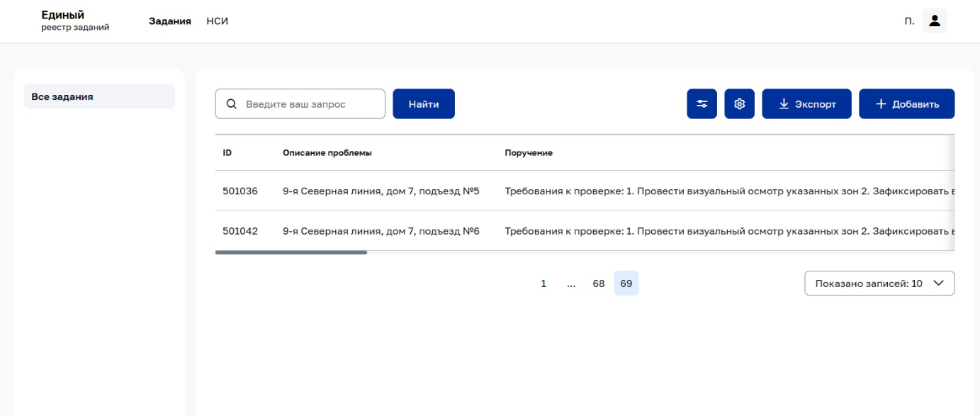Go to page 1 in pagination

pos(543,283)
